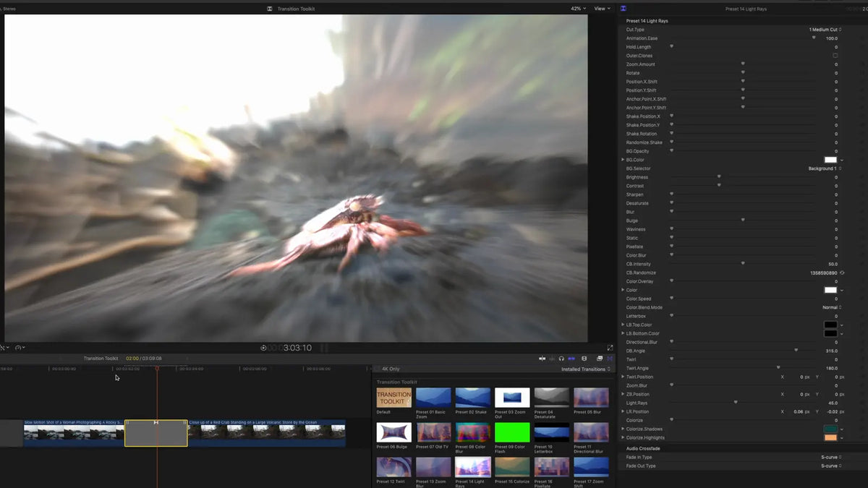Screen dimensions: 868x488
Task: Select Preset 04 Desaturate thumbnail
Action: tap(552, 398)
